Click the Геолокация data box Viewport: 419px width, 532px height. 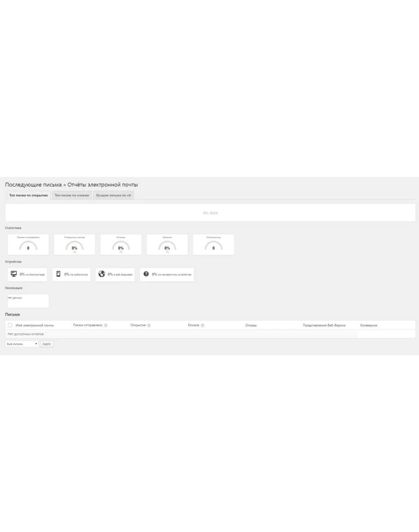coord(28,301)
